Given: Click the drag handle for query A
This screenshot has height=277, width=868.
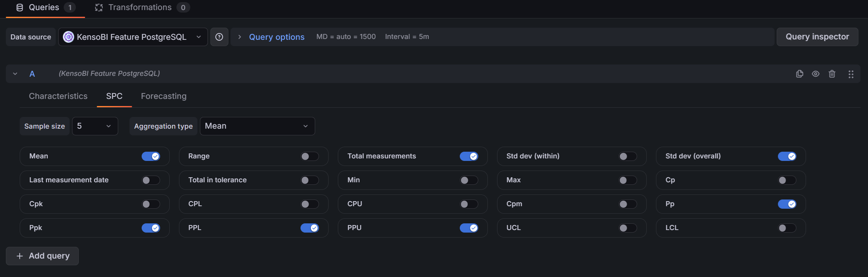Looking at the screenshot, I should coord(851,74).
